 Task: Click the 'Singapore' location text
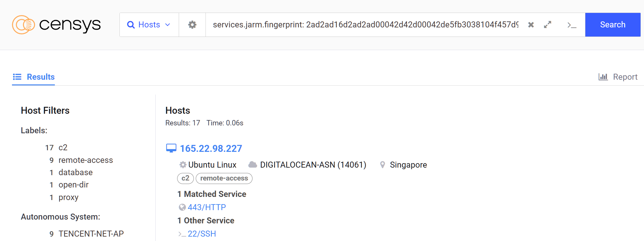point(408,165)
